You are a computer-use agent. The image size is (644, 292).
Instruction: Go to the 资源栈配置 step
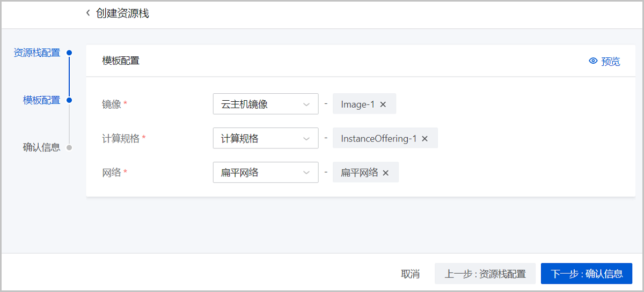[x=36, y=53]
